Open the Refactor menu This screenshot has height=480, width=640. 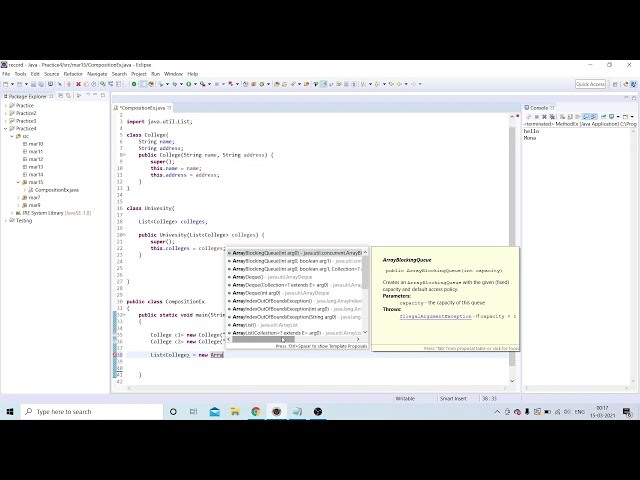click(x=73, y=74)
